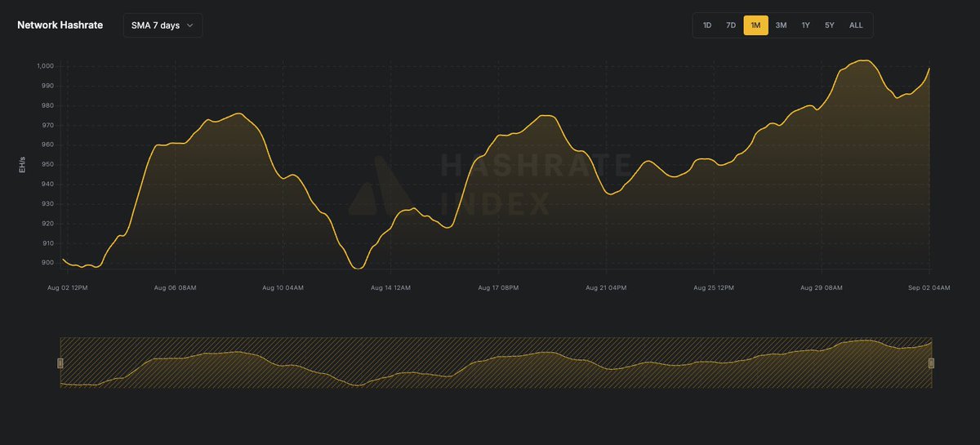Open the SMA 7 days dropdown

coord(163,25)
